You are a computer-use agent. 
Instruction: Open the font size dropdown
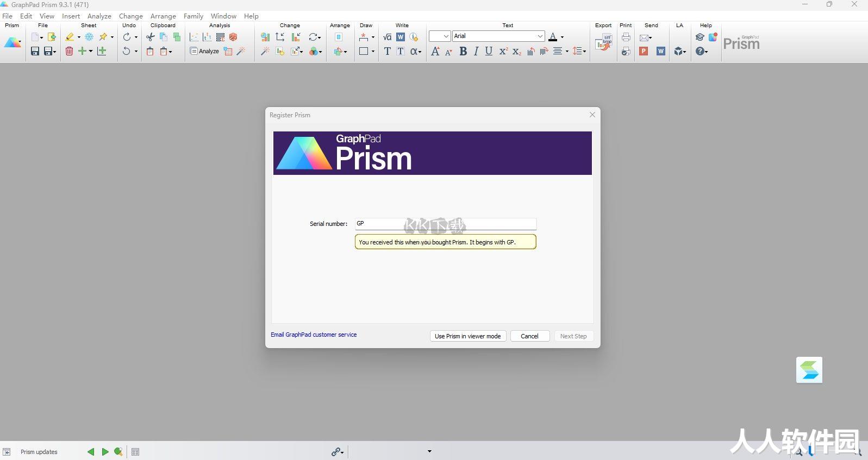[x=446, y=36]
